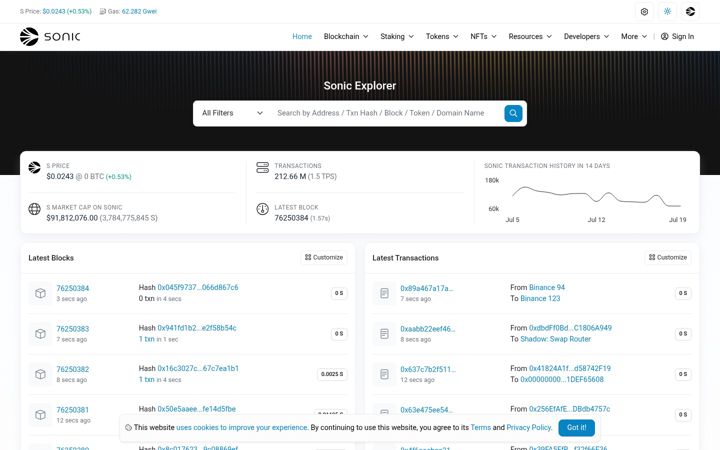Click the Sign In link

[x=677, y=36]
